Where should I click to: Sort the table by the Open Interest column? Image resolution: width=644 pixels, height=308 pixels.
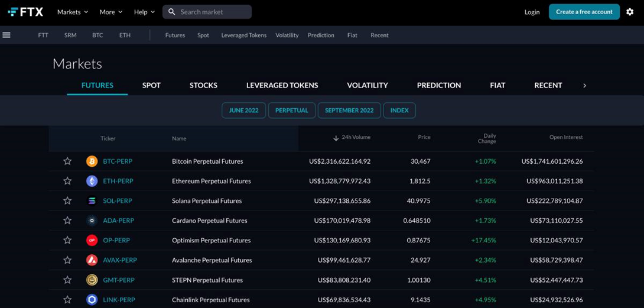point(566,137)
